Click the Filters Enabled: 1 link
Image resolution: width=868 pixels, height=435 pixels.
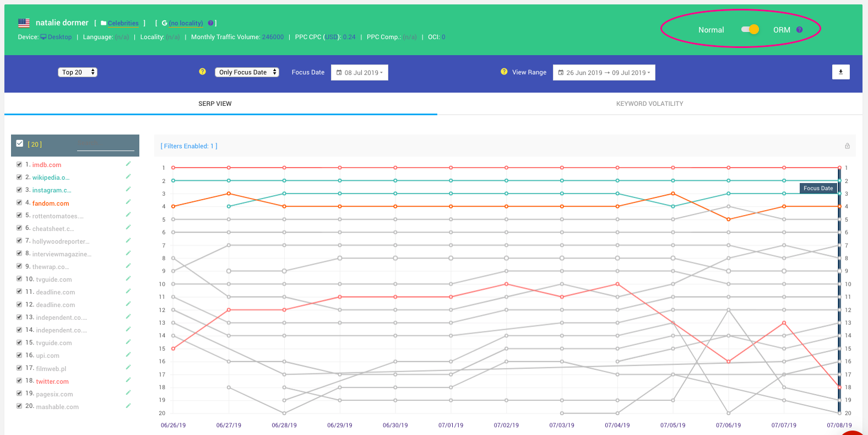[x=189, y=146]
